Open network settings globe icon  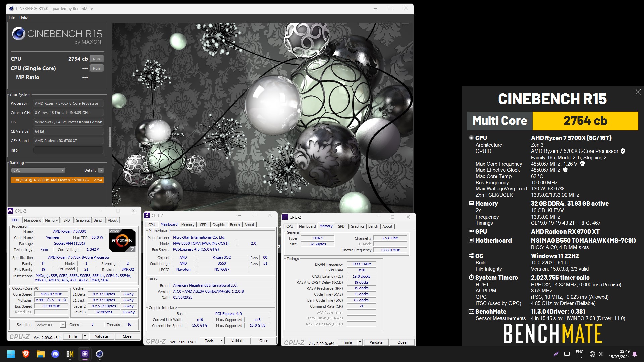point(592,354)
